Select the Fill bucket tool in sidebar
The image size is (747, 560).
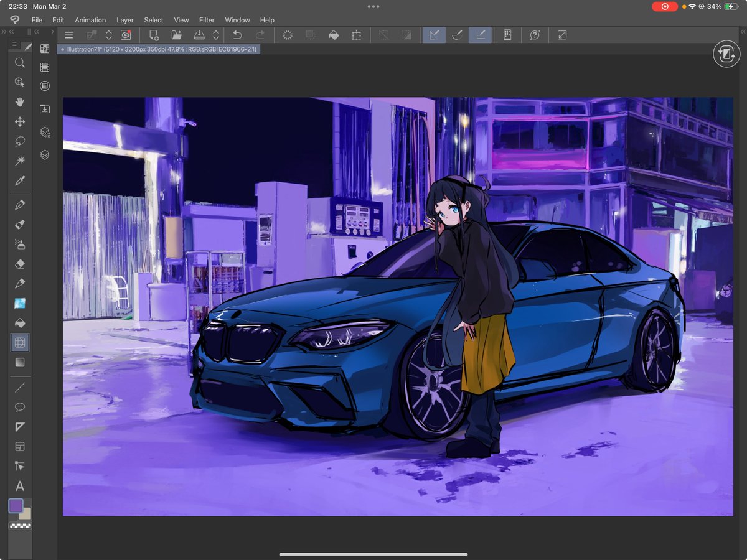(20, 323)
